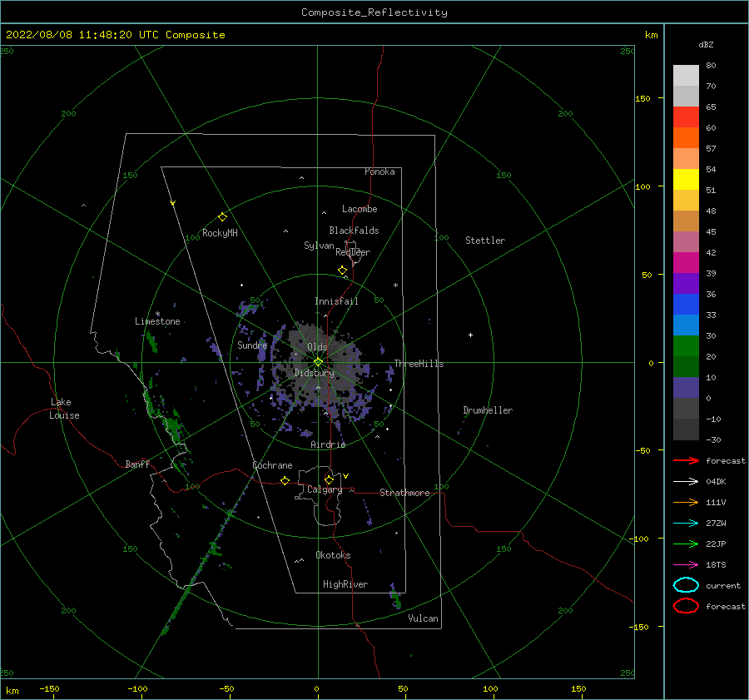Click the yellow 54-51 dBZ color swatch
The image size is (749, 700).
pos(686,180)
